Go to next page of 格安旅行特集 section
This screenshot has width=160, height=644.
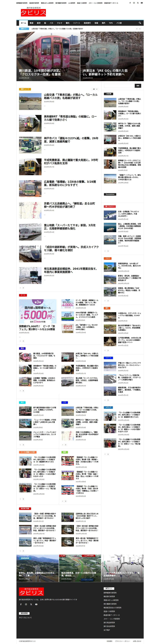(23, 551)
